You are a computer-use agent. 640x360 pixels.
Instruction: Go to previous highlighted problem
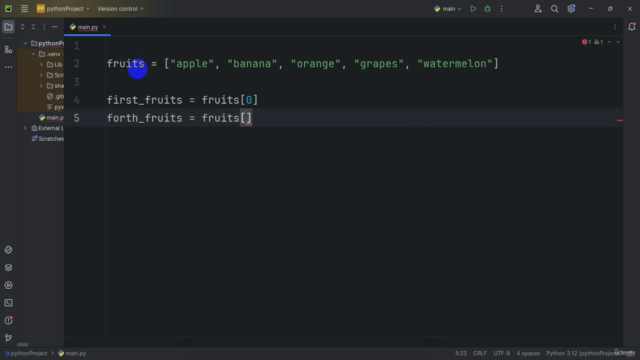(609, 42)
